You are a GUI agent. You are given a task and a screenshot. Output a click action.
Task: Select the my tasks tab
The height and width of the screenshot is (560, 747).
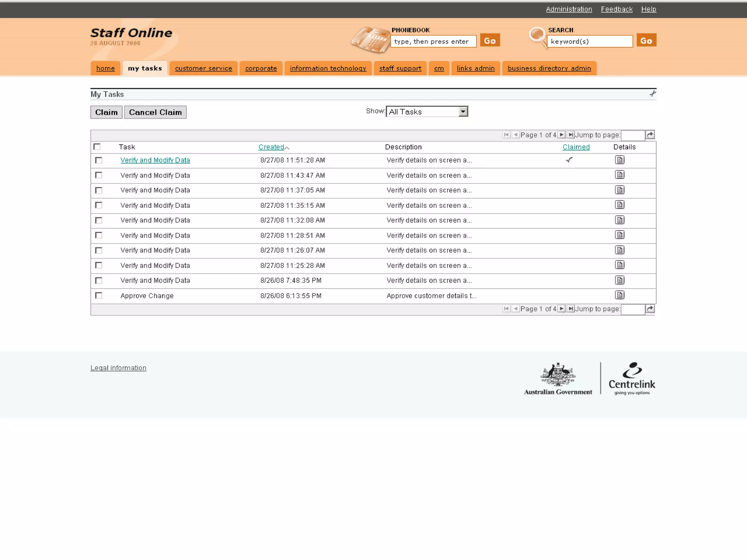145,68
